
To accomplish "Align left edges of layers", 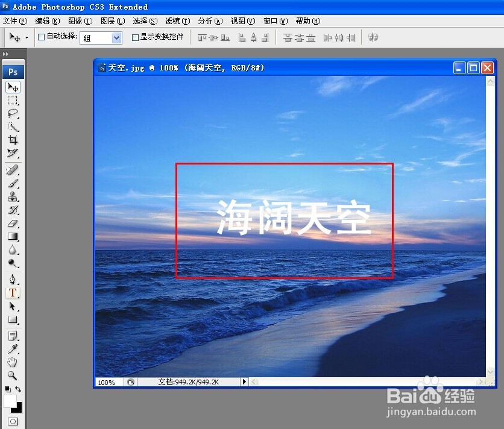I will click(242, 37).
